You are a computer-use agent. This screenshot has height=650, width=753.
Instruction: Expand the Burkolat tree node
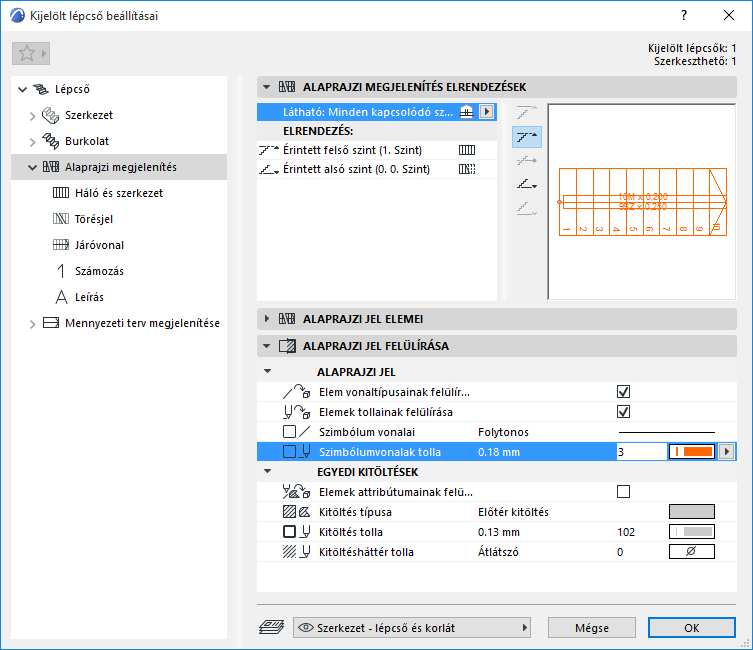click(32, 142)
